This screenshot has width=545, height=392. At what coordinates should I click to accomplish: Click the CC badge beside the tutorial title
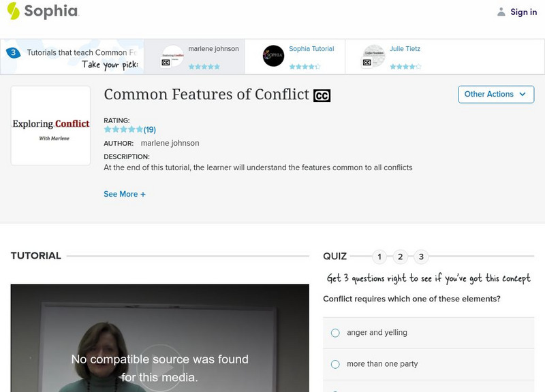tap(322, 94)
